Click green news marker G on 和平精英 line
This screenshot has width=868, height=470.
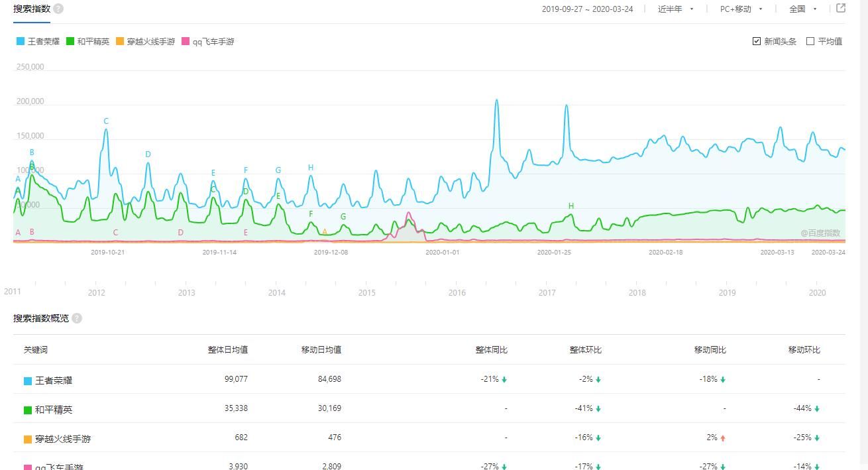(343, 217)
